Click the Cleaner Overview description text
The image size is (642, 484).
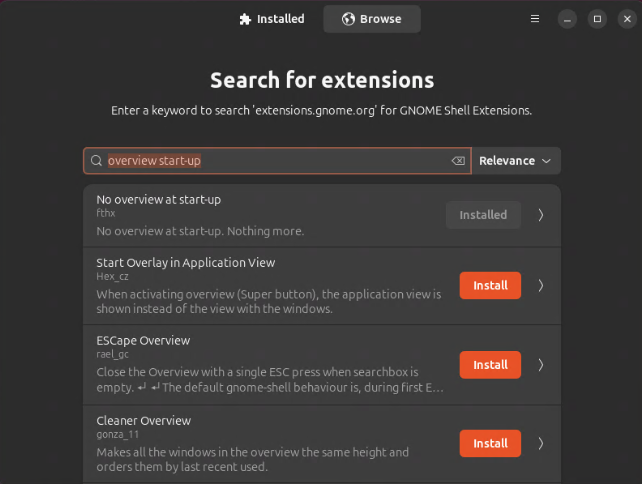coord(253,459)
